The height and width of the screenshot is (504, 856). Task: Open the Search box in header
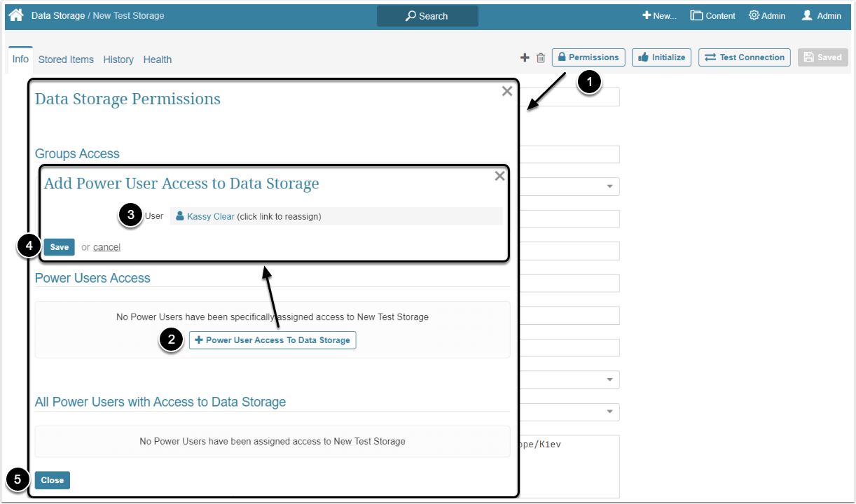click(x=427, y=16)
